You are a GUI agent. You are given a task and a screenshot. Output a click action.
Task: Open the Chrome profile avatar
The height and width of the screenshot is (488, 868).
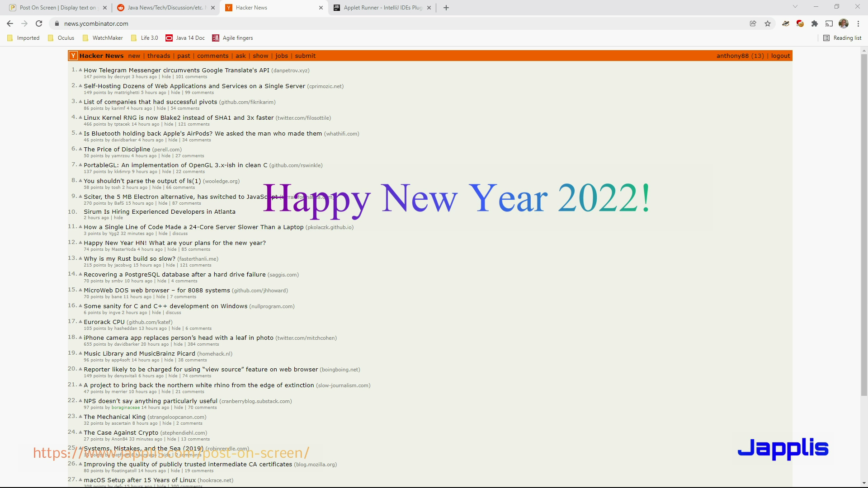[x=844, y=23]
